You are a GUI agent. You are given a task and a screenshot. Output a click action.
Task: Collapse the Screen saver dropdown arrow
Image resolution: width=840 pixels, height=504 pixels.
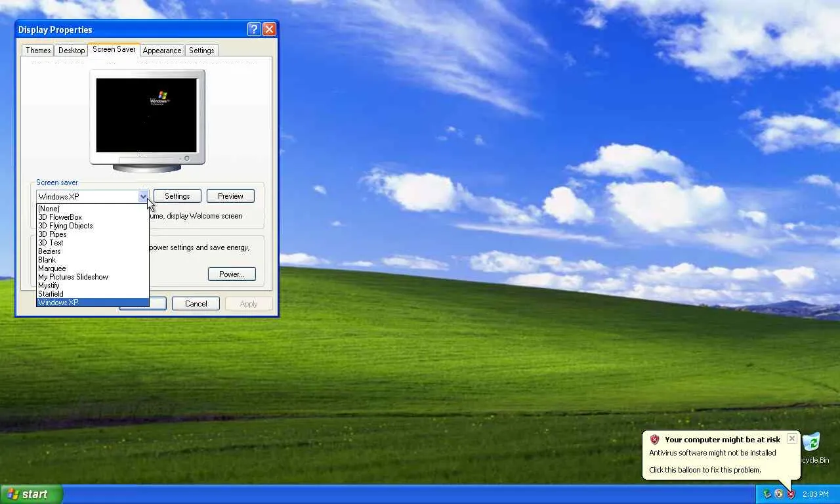pos(143,196)
